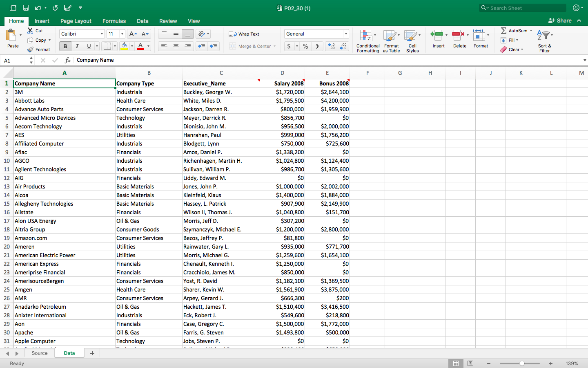This screenshot has height=368, width=588.
Task: Toggle Bold formatting
Action: pos(65,46)
